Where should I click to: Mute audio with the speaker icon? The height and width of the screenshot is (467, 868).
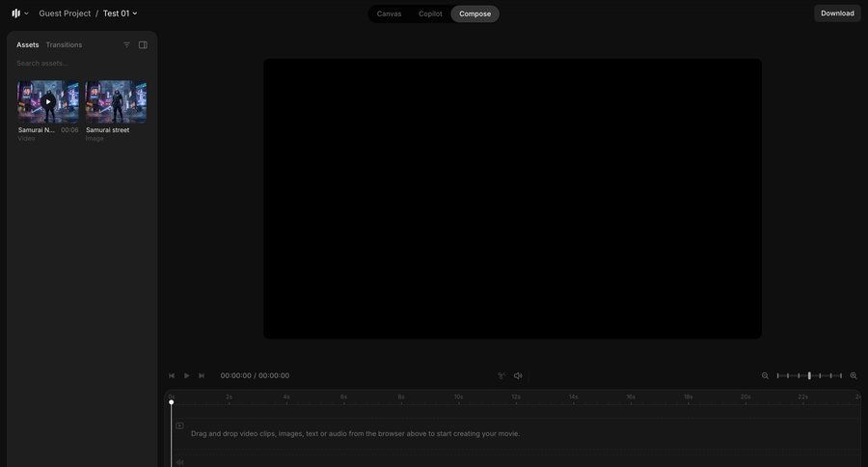point(518,375)
